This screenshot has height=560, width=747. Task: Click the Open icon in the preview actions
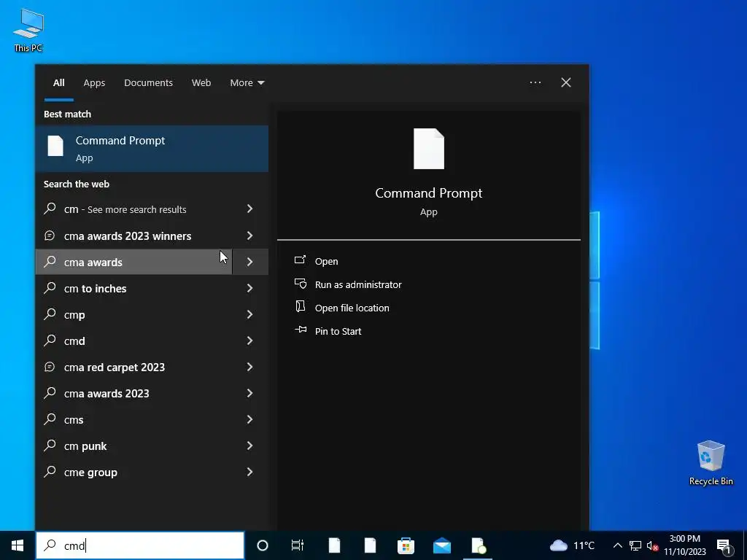[300, 260]
